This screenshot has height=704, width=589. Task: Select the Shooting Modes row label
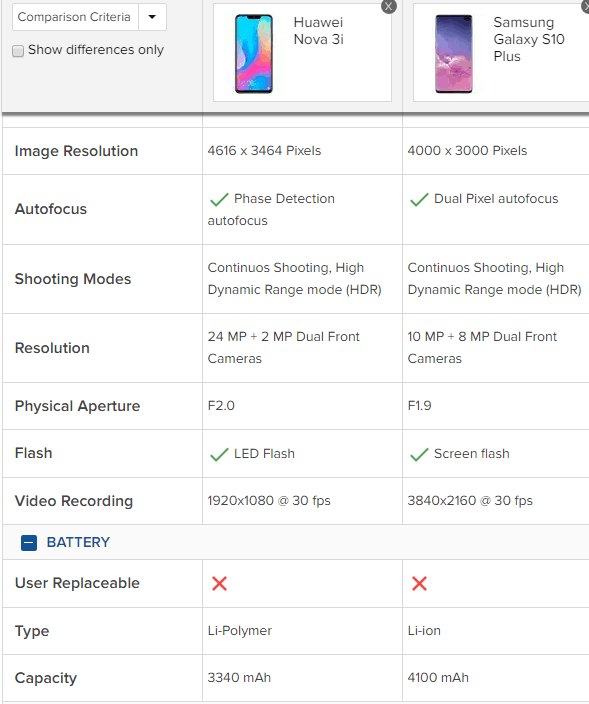click(x=73, y=279)
